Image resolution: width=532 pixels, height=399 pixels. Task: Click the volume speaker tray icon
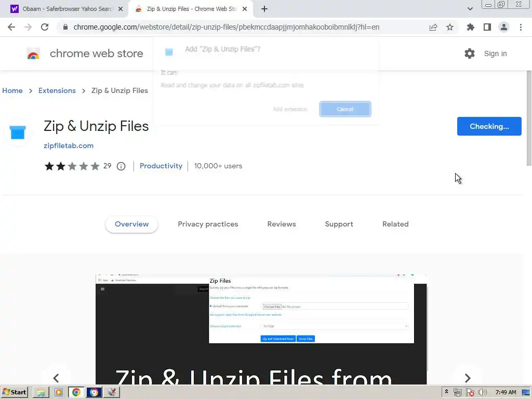click(482, 393)
